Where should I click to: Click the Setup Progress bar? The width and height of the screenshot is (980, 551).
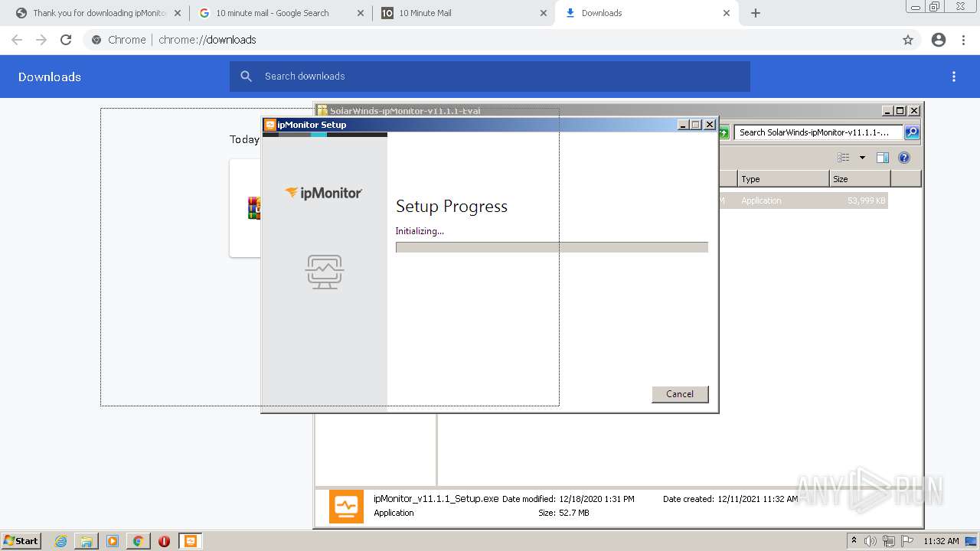tap(551, 246)
